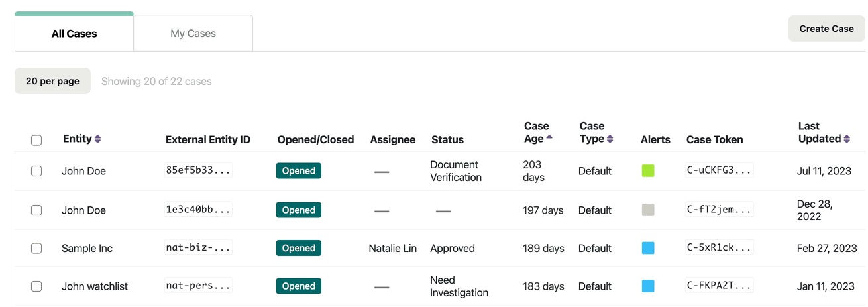
Task: Click the Status column header
Action: tap(447, 139)
